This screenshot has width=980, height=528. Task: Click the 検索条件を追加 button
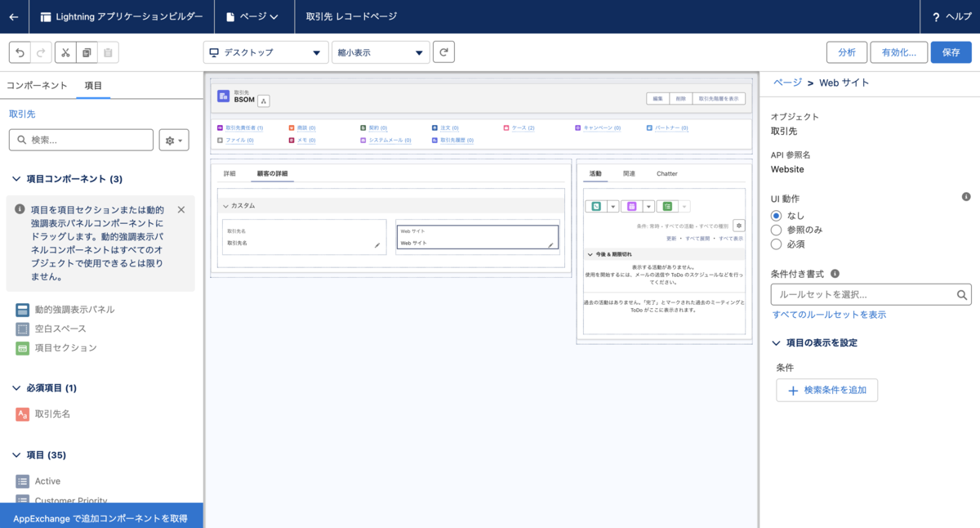click(826, 391)
